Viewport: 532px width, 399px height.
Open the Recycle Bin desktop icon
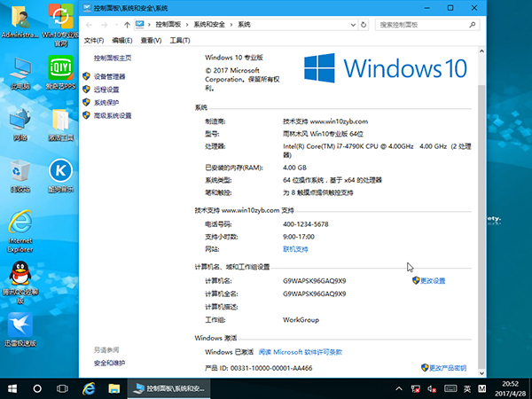(x=19, y=169)
